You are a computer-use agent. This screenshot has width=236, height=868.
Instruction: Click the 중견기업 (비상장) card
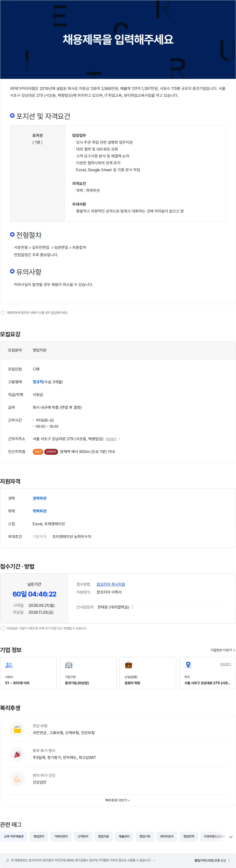(x=88, y=673)
